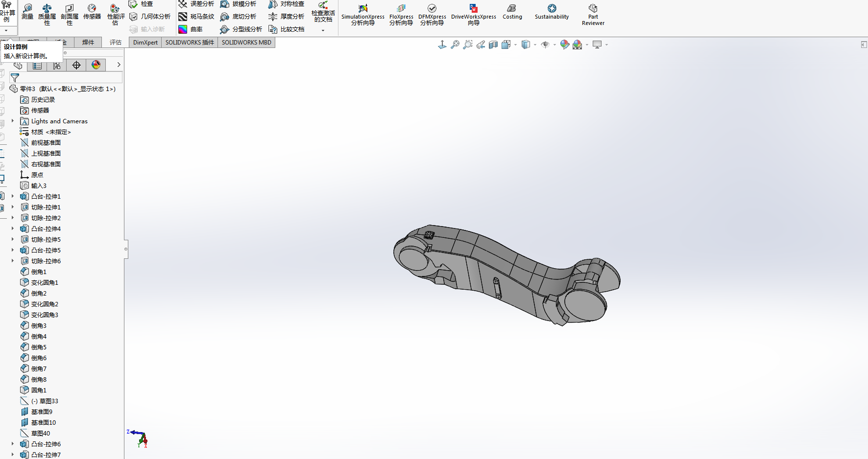868x459 pixels.
Task: Open the 测量 (Measure) tool
Action: click(27, 12)
